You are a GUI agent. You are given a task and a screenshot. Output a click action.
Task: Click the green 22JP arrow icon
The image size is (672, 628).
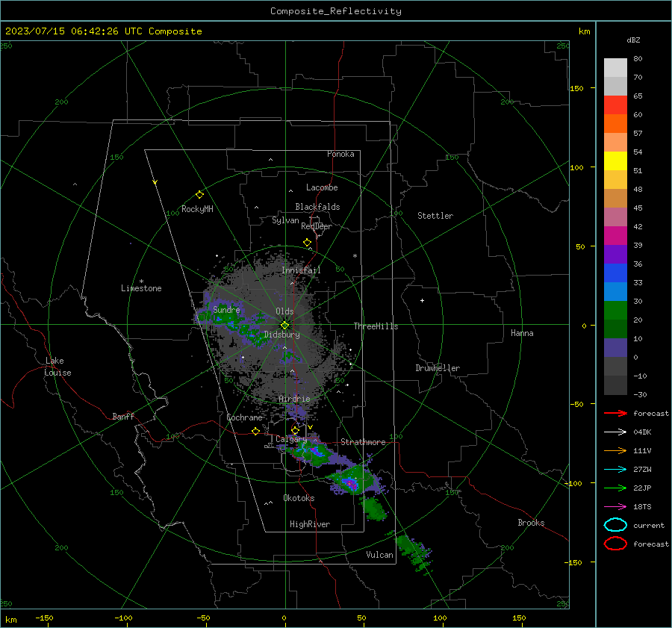615,488
